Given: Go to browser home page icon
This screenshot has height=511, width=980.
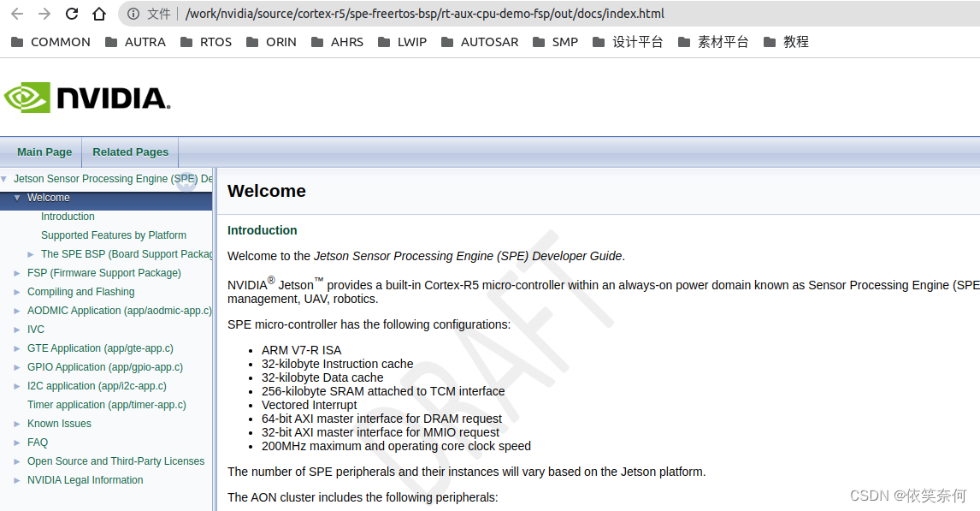Looking at the screenshot, I should [98, 14].
